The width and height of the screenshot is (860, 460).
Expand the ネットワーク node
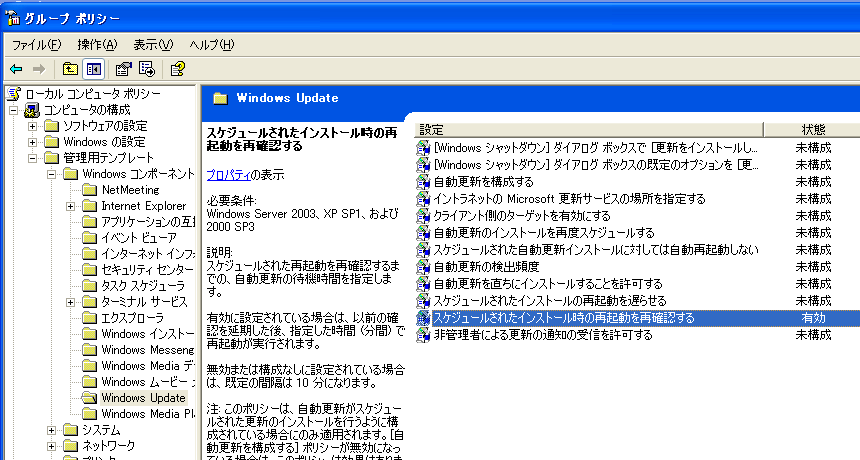pyautogui.click(x=52, y=446)
